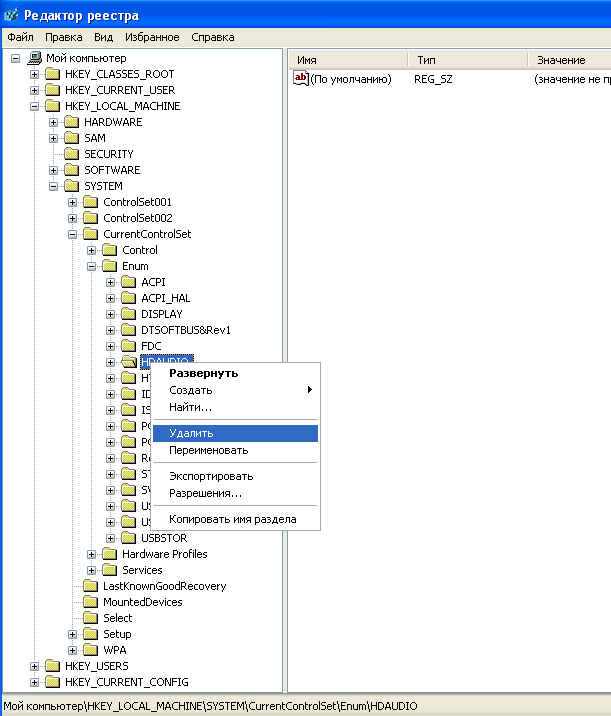Image resolution: width=611 pixels, height=716 pixels.
Task: Click the My Computer icon in tree
Action: pos(34,58)
